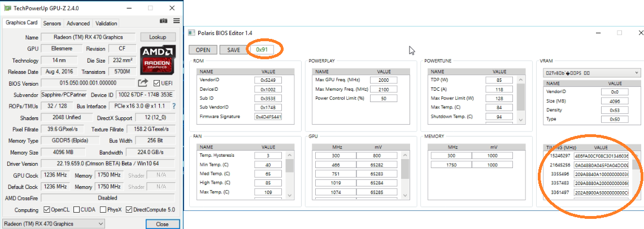The height and width of the screenshot is (229, 644).
Task: Click Bus Interface question mark icon
Action: 174,106
